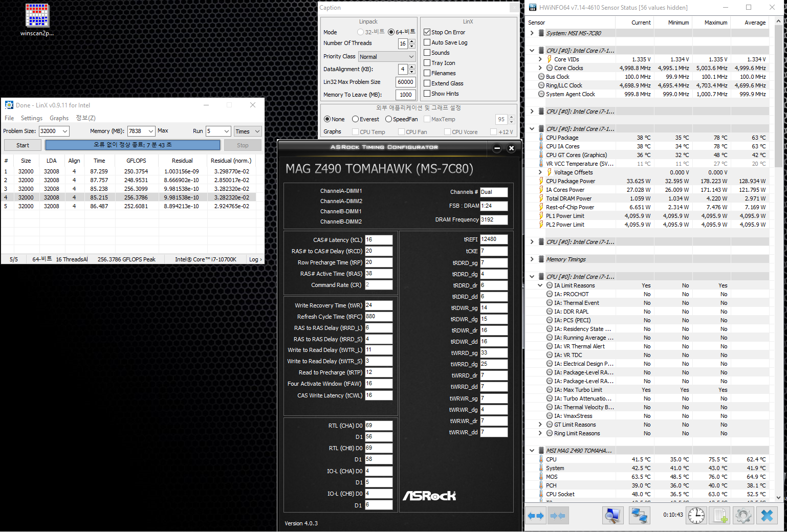This screenshot has height=532, width=787.
Task: Open the Graphs menu in LinX
Action: coord(59,118)
